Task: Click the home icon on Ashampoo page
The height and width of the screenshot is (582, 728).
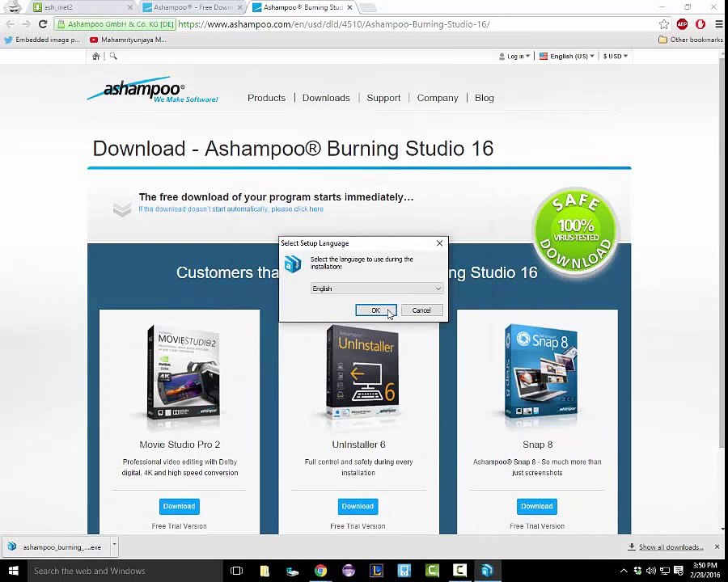Action: (96, 56)
